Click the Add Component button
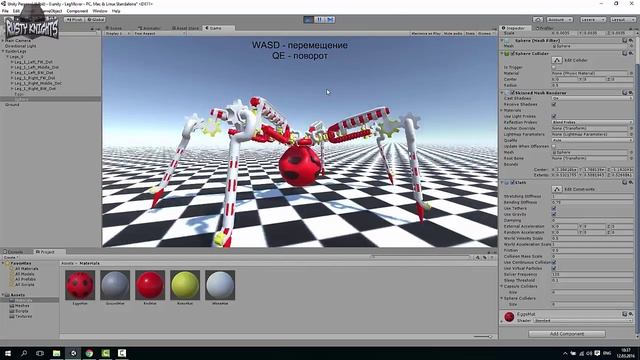Image resolution: width=640 pixels, height=360 pixels. point(567,334)
